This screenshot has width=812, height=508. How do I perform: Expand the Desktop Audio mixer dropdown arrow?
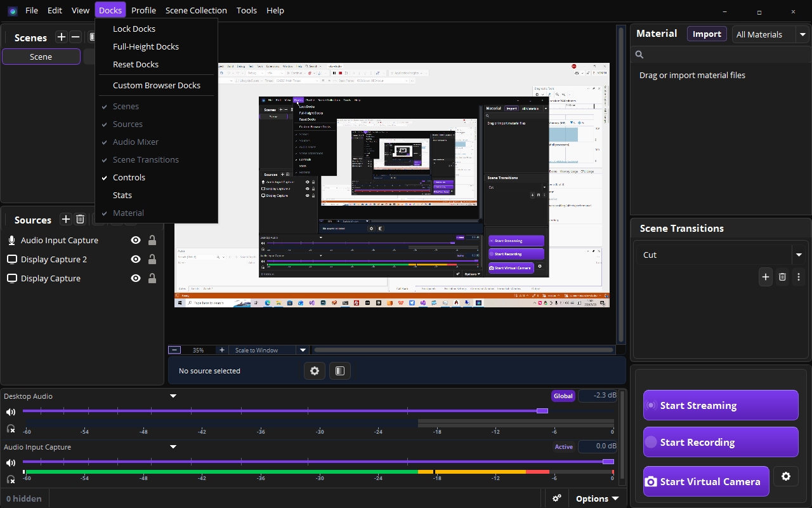(x=173, y=396)
